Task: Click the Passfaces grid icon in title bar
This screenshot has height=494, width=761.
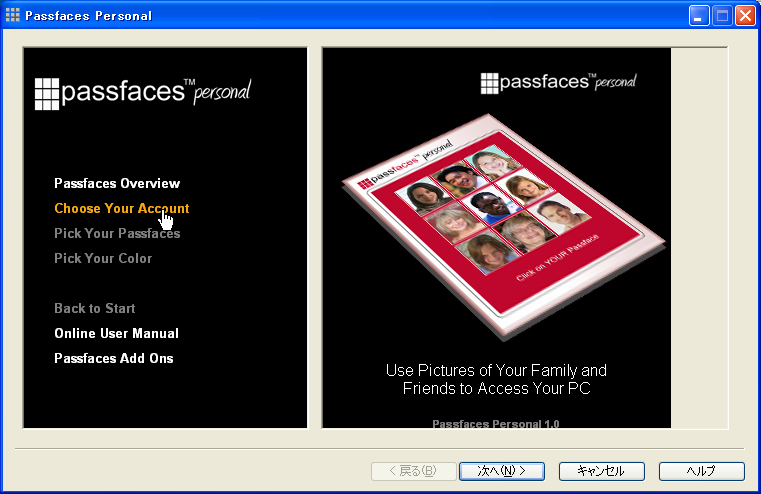Action: (x=13, y=16)
